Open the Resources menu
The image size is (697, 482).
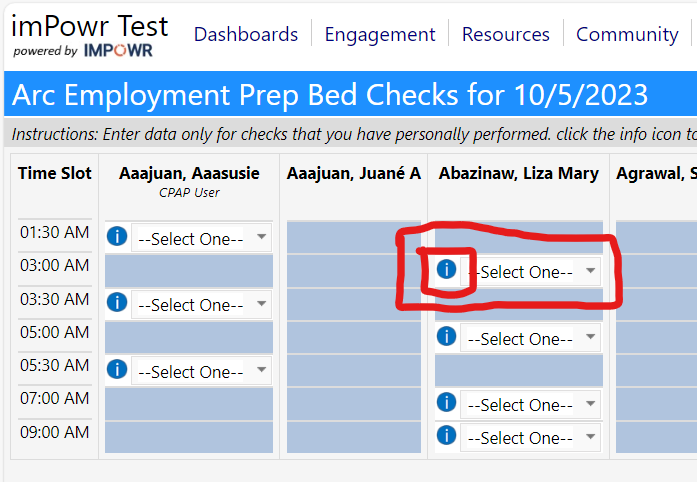(506, 34)
